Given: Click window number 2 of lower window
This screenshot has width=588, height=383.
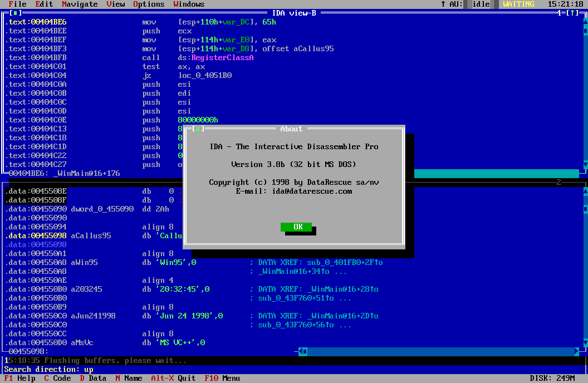Looking at the screenshot, I should (x=558, y=182).
